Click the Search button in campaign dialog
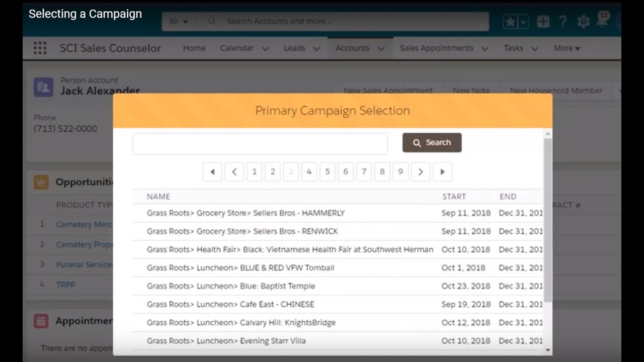Screen dimensions: 644x362 click(432, 143)
